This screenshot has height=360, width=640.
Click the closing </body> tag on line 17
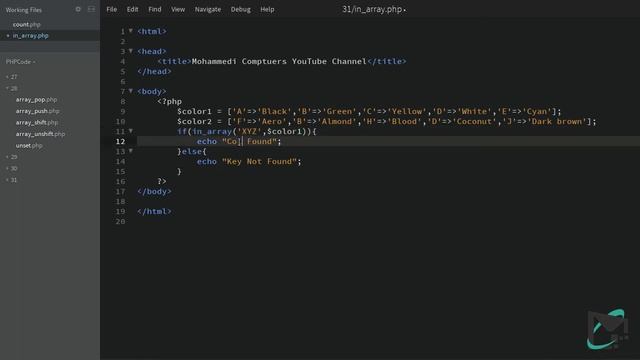pyautogui.click(x=154, y=191)
